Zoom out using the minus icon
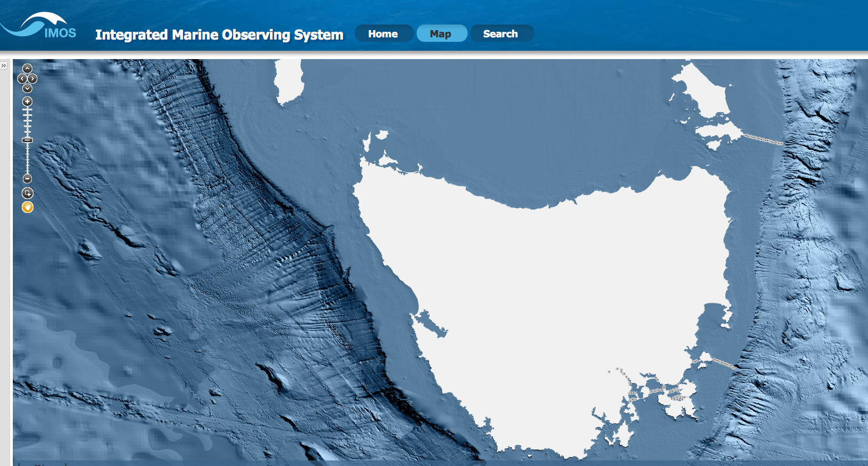Screen dimensions: 868x466 (26, 179)
